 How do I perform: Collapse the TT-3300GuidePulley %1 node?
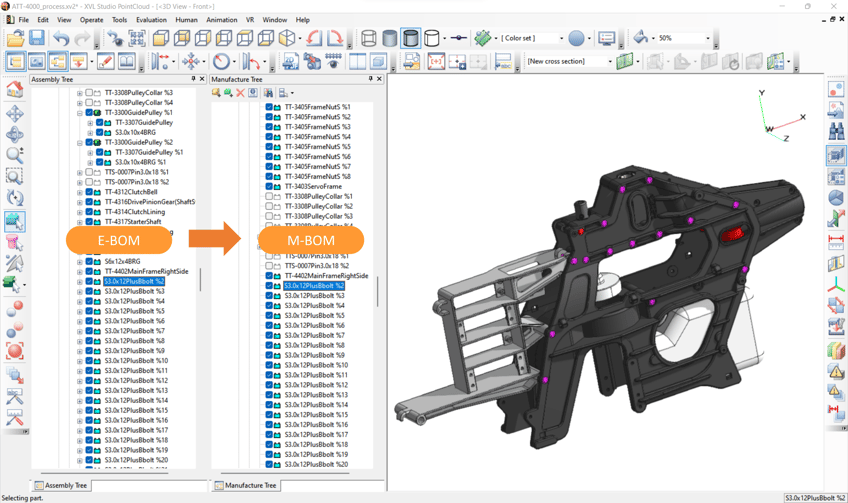pyautogui.click(x=80, y=113)
